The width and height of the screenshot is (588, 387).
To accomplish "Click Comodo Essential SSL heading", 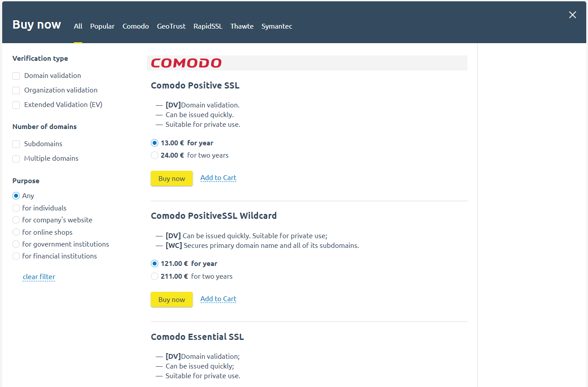I will point(197,337).
